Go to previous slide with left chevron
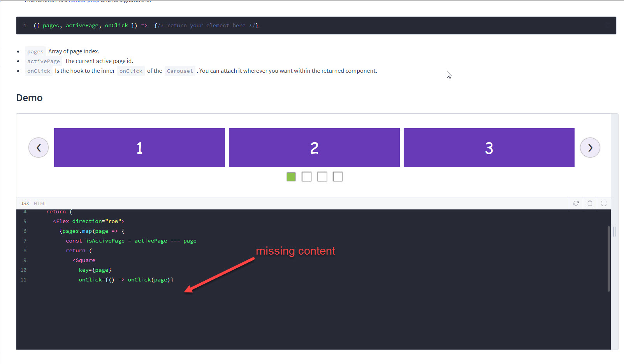Screen dimensions: 624x364 click(x=38, y=147)
